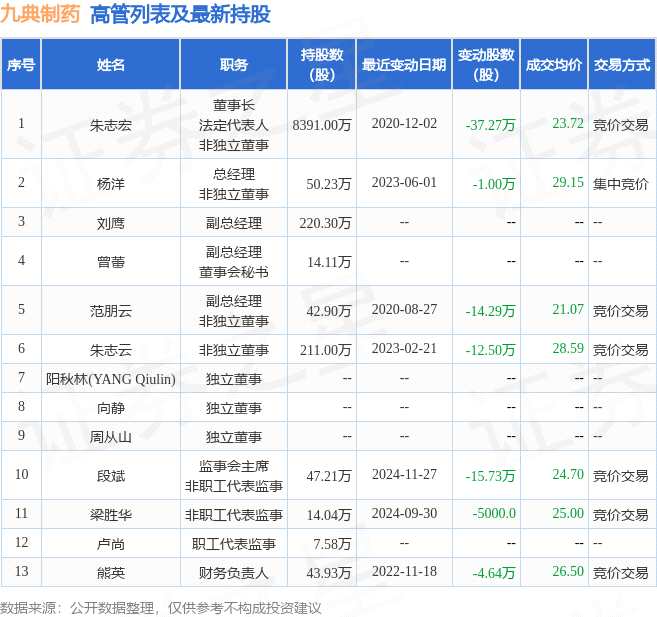Click 集中竞价 trading method for 杨洋
Screen dimensions: 657x617
[621, 184]
